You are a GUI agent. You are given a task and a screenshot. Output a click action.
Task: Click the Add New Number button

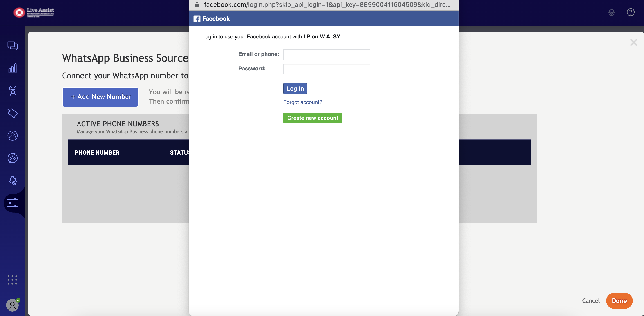click(100, 97)
